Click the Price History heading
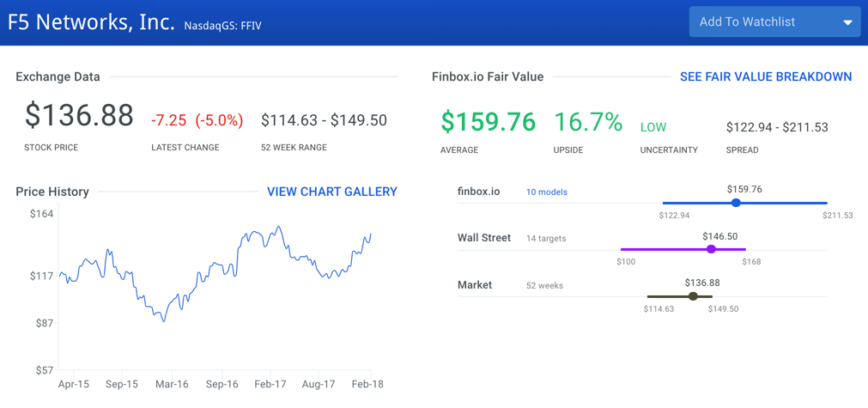This screenshot has width=868, height=408. (x=52, y=192)
